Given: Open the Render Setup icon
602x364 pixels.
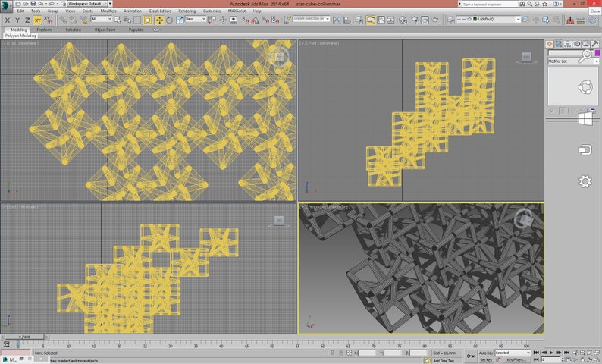Looking at the screenshot, I should click(x=415, y=20).
